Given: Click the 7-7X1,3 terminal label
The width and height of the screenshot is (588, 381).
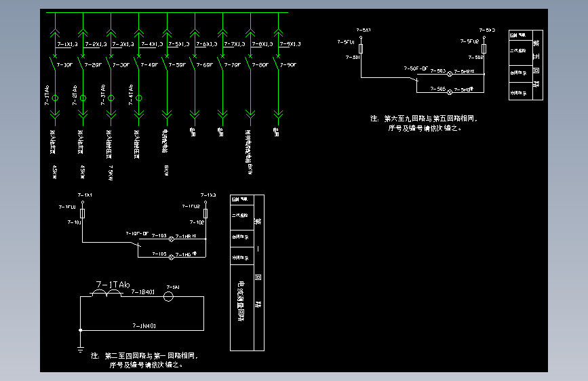Looking at the screenshot, I should pos(235,44).
